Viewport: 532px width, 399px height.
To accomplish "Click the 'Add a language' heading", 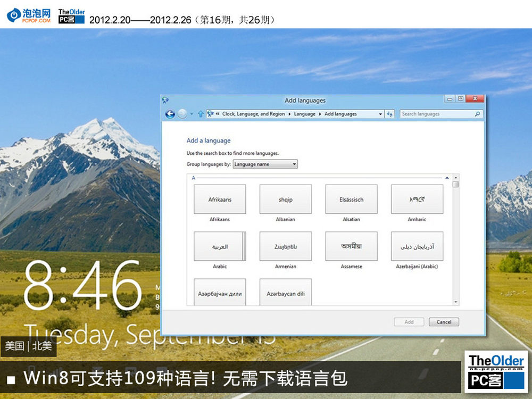I will 209,140.
